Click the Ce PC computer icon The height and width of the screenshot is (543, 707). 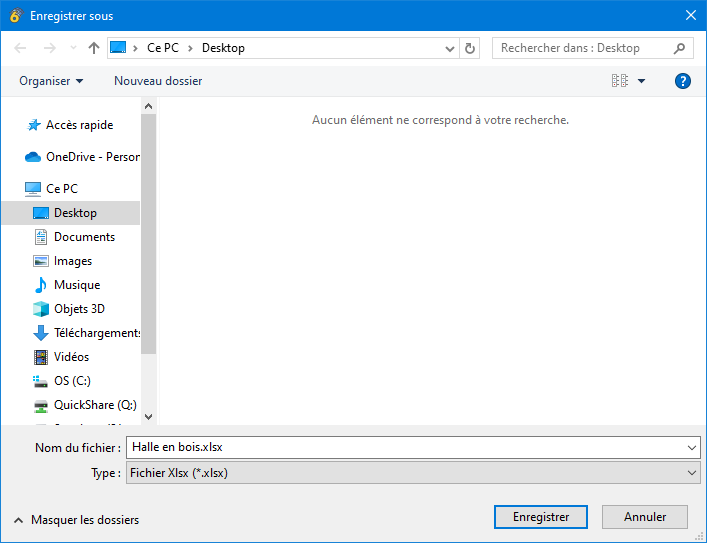tap(32, 189)
